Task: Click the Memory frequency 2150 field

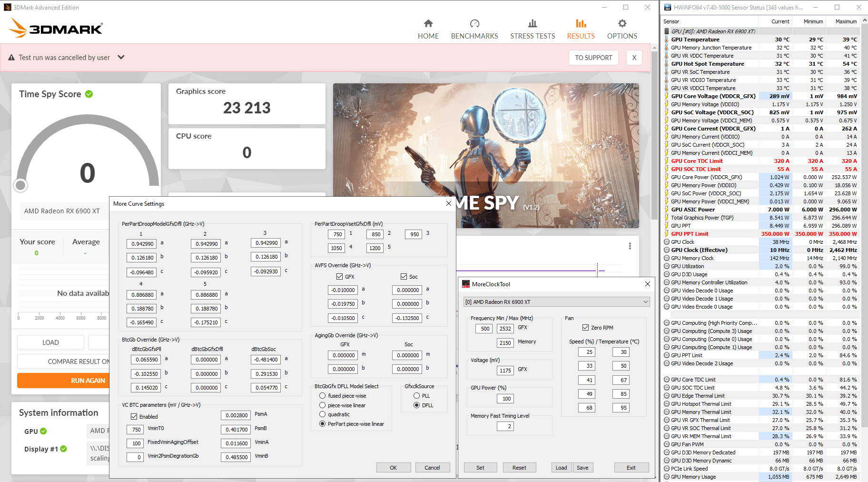Action: pos(505,343)
